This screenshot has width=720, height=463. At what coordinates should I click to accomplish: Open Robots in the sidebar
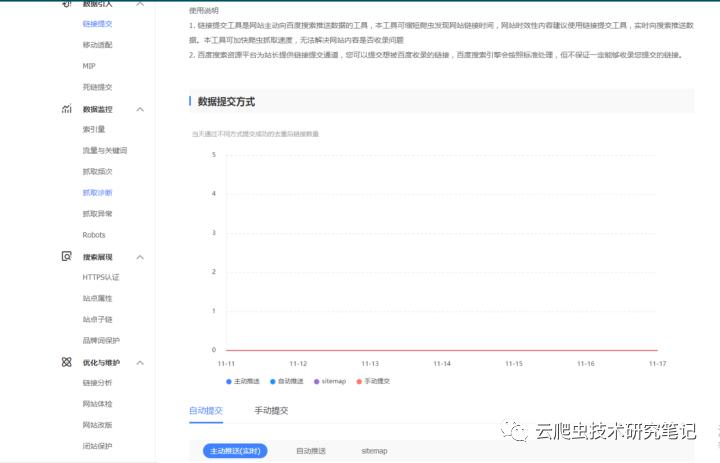tap(94, 235)
